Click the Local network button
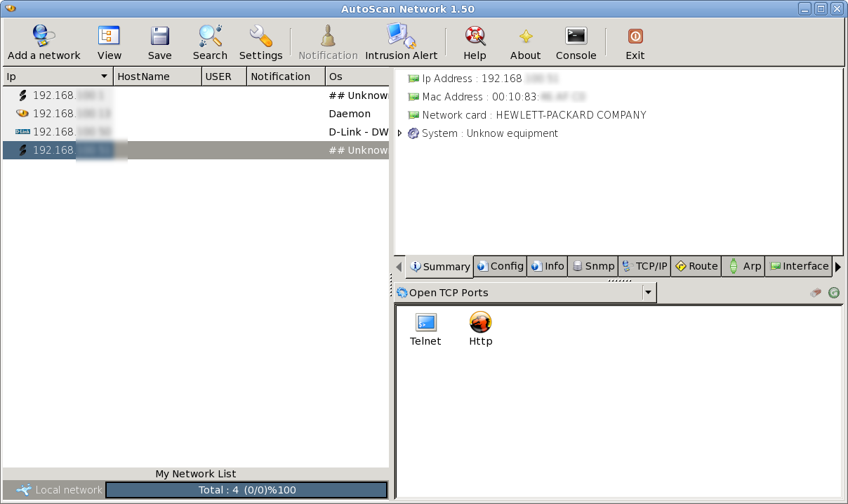The image size is (848, 504). [60, 490]
